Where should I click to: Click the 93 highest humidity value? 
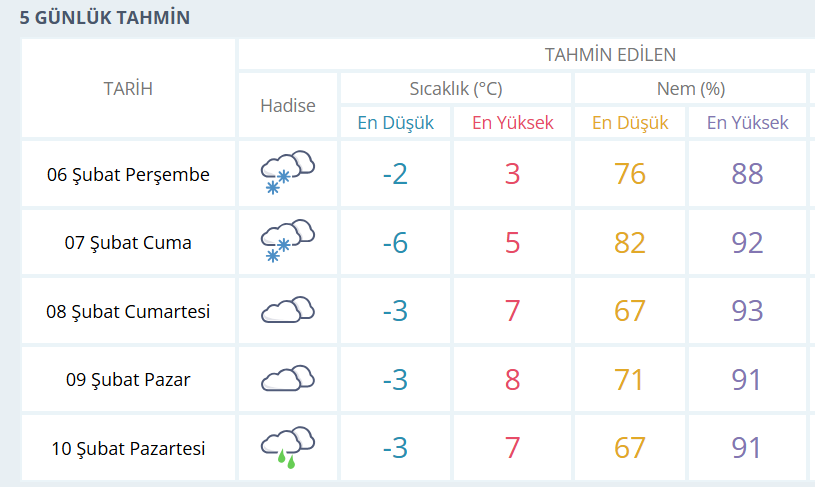coord(747,311)
